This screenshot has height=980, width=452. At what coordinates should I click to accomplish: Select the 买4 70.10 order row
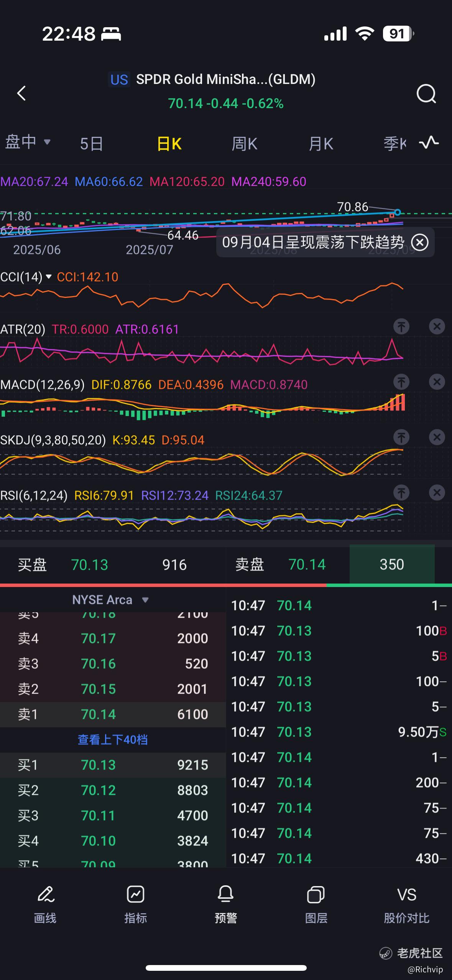coord(113,841)
